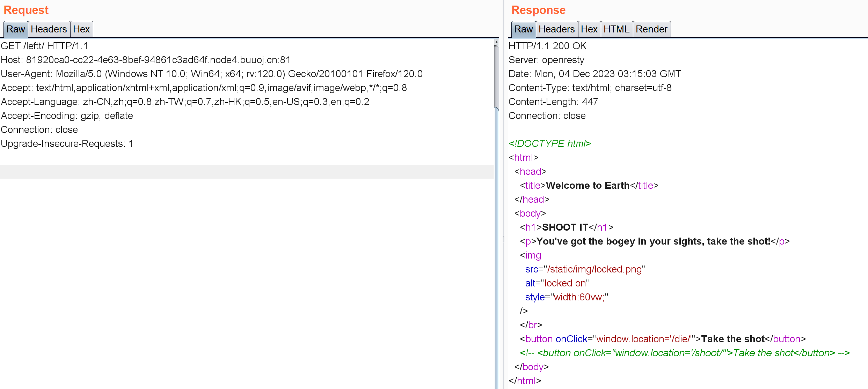Select the Request Raw tab

coord(16,29)
